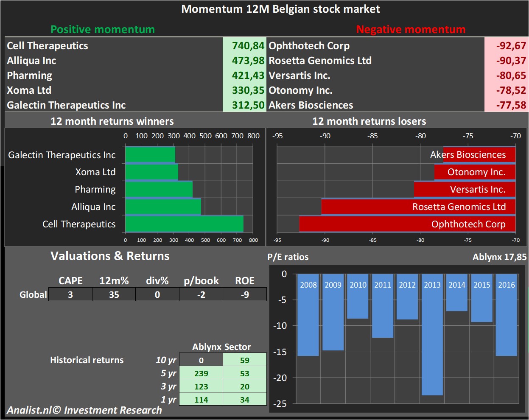Select the 740,84 value cell for Cell Therapeutics

click(244, 46)
